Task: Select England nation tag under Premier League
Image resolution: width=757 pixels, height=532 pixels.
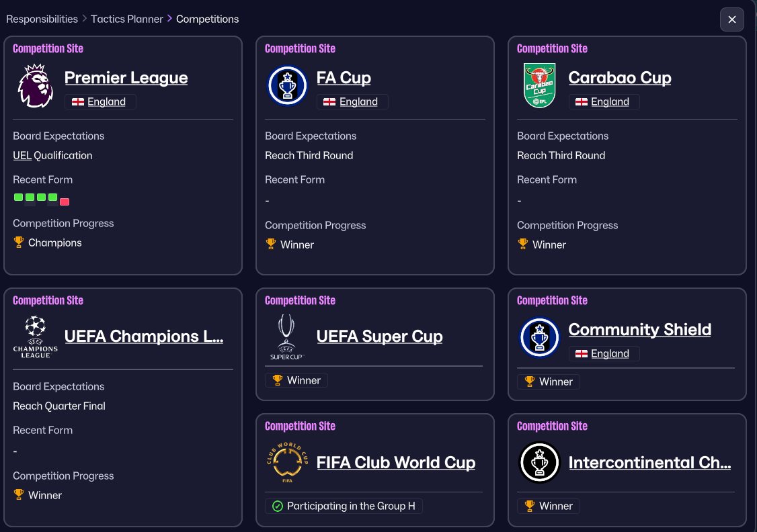Action: [100, 102]
